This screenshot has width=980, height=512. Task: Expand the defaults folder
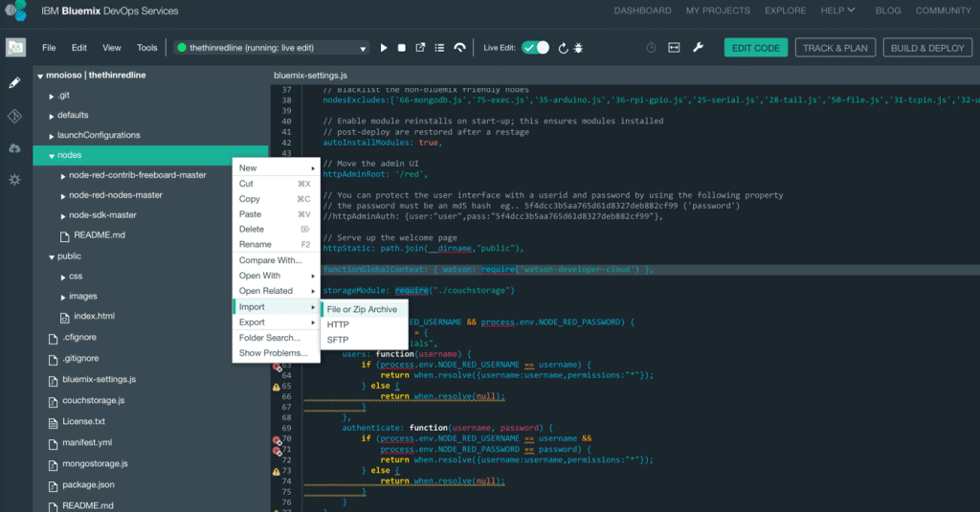pyautogui.click(x=52, y=117)
